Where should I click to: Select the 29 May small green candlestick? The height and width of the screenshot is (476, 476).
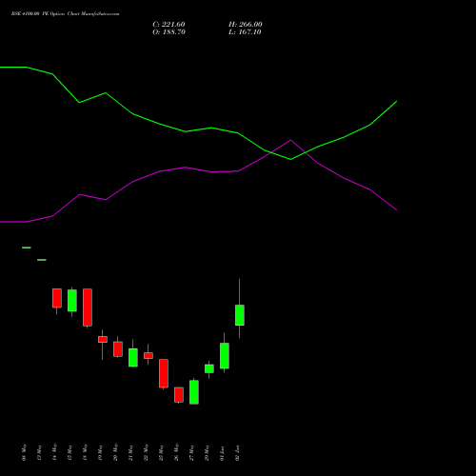[209, 368]
